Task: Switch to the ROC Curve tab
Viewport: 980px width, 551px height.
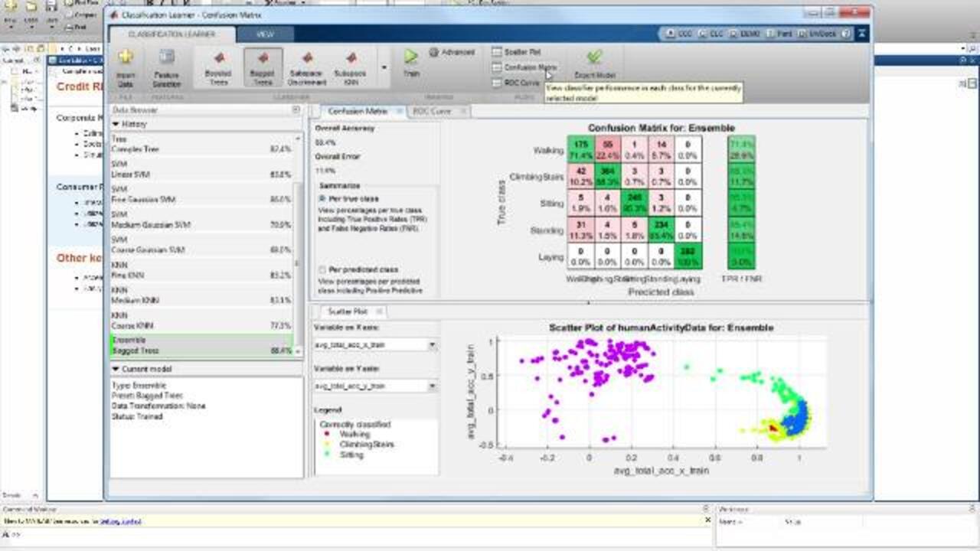Action: point(432,111)
